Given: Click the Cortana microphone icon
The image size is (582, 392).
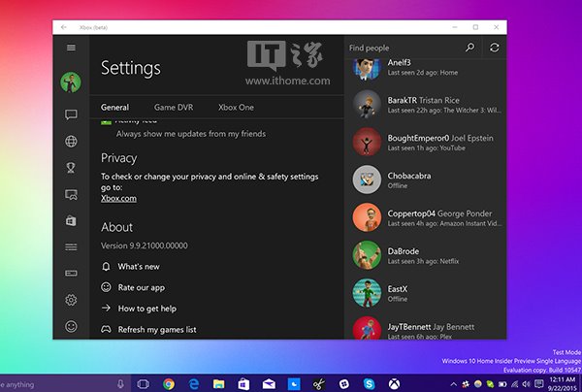Looking at the screenshot, I should (x=120, y=384).
